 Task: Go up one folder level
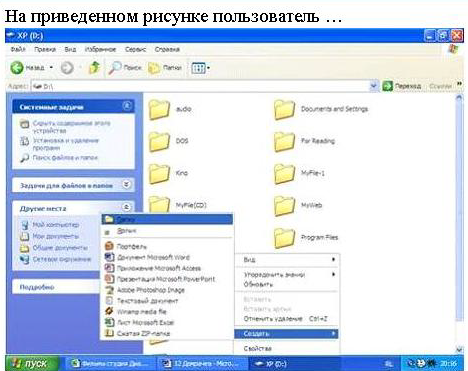[x=94, y=68]
